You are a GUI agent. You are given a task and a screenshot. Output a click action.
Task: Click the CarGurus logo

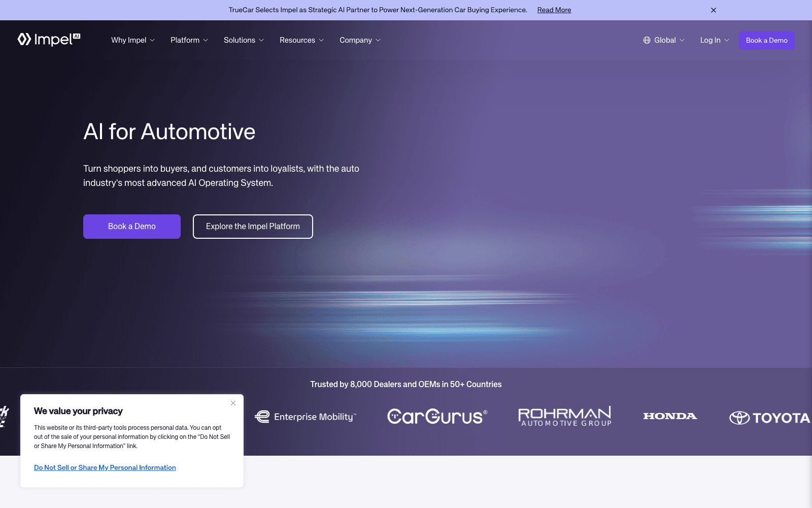(437, 417)
